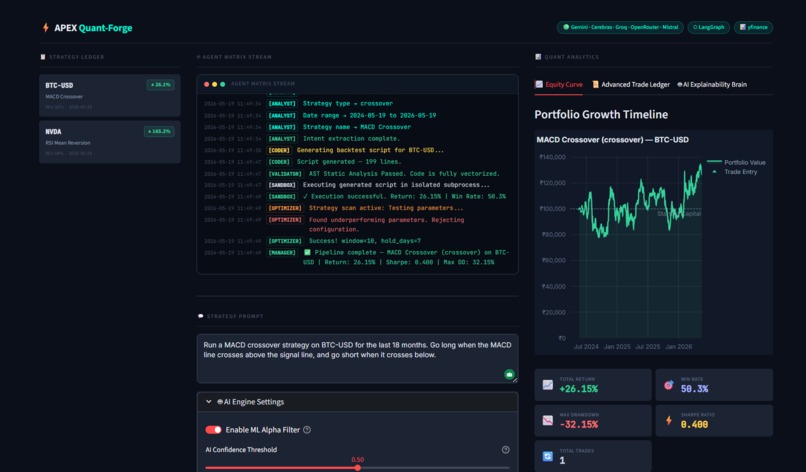Click the +165.2% badge on NVDA card
The image size is (806, 472).
coord(159,131)
